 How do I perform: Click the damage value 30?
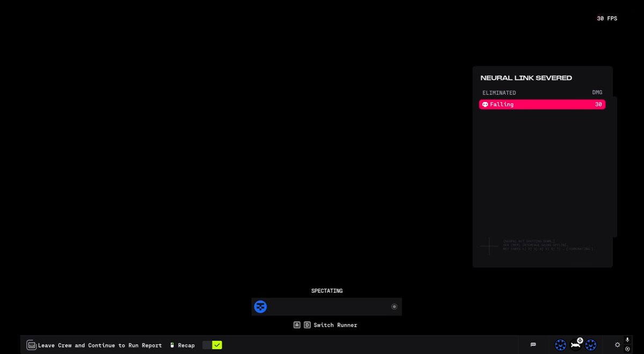598,105
